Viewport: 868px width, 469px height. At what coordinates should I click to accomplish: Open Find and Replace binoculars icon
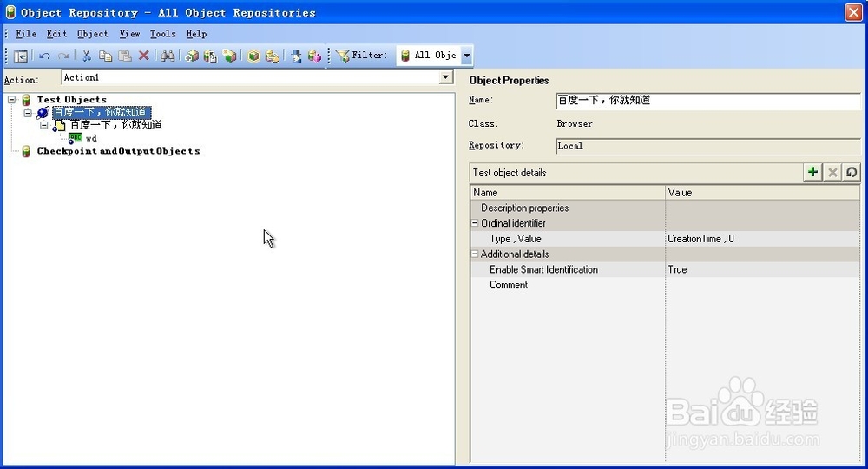[168, 56]
